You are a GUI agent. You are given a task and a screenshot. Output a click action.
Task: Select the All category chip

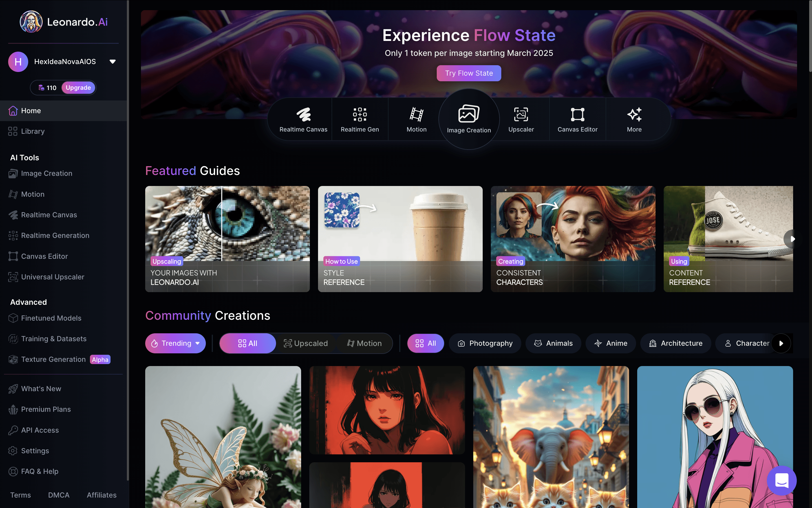pyautogui.click(x=425, y=343)
